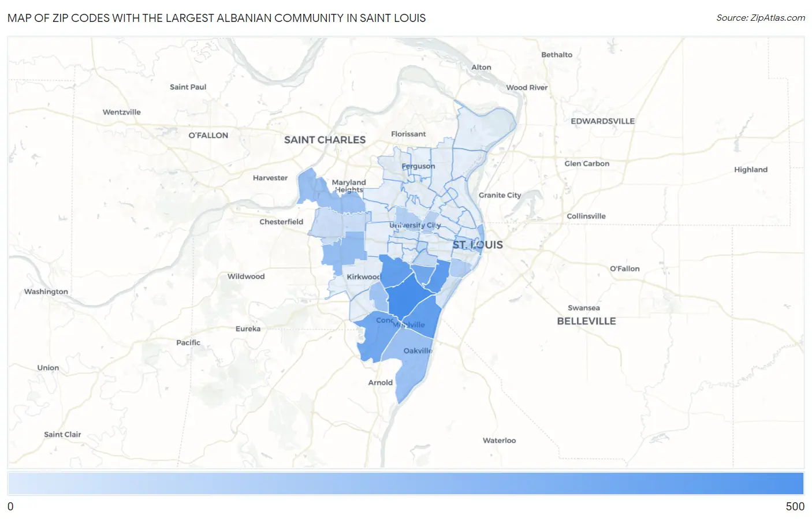Click the 'Source: ZipAtlas.com' attribution
The height and width of the screenshot is (519, 812).
[x=761, y=18]
